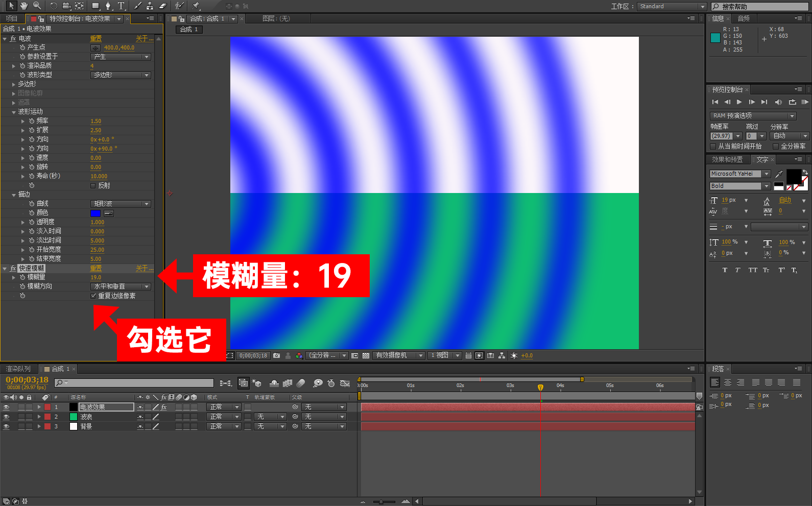
Task: Select the 合成 1 viewer tab
Action: [x=188, y=30]
